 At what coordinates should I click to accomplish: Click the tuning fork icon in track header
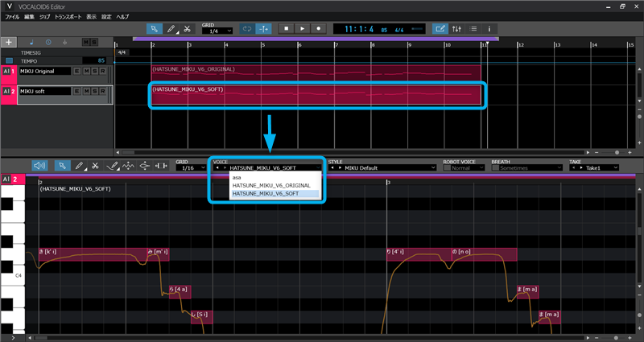click(x=64, y=43)
